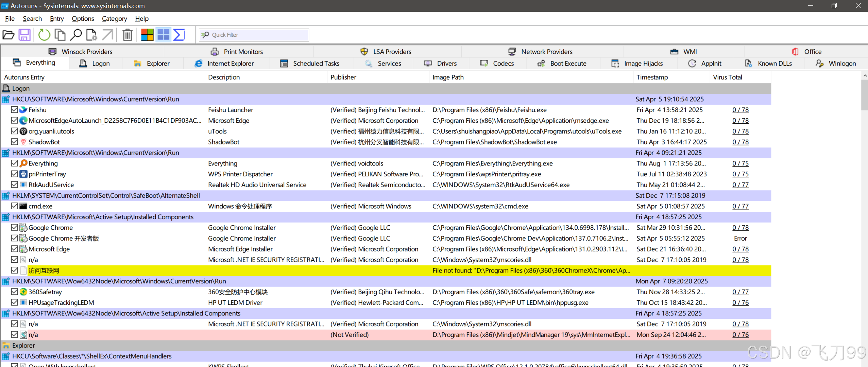Open the Category menu

114,19
